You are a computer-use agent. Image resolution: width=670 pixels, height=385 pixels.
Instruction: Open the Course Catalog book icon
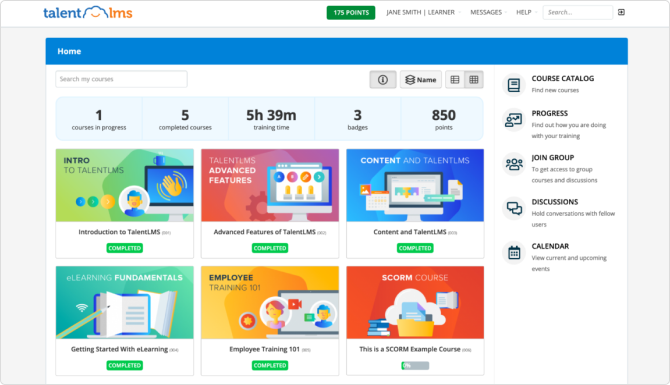pyautogui.click(x=514, y=85)
